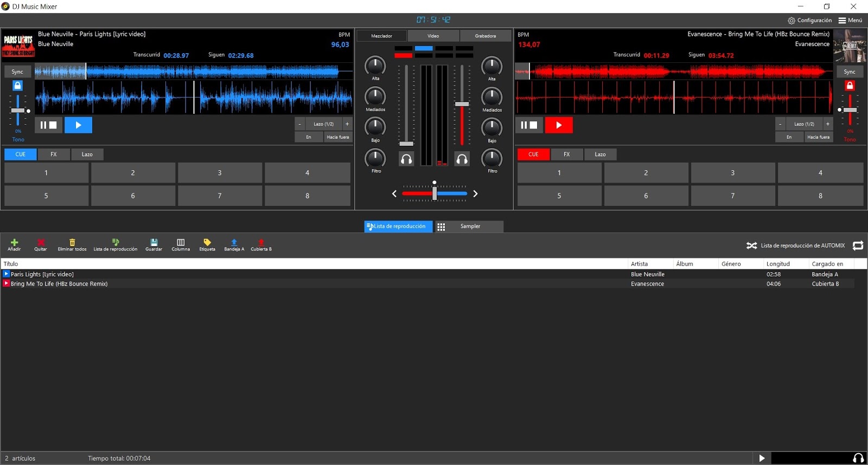Load track to Cubierta B
This screenshot has width=868, height=465.
tap(261, 245)
